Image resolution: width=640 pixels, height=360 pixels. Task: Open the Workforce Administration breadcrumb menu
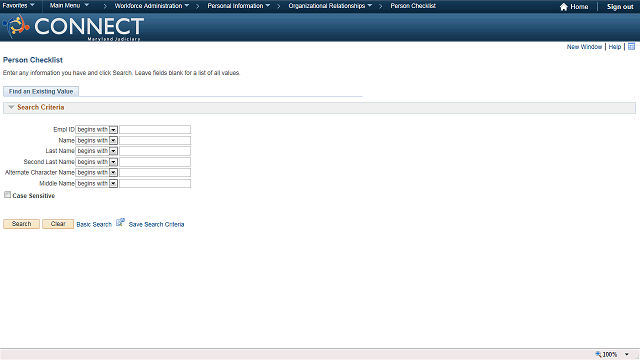(152, 6)
